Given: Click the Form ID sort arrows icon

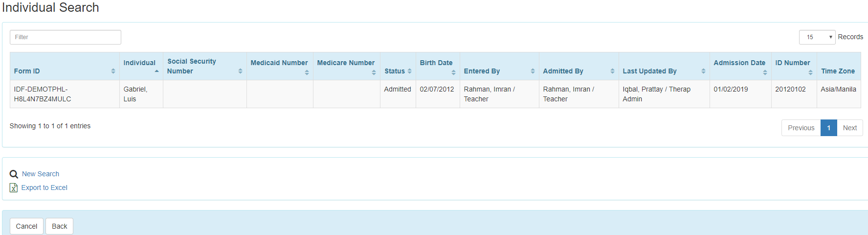Looking at the screenshot, I should tap(113, 71).
